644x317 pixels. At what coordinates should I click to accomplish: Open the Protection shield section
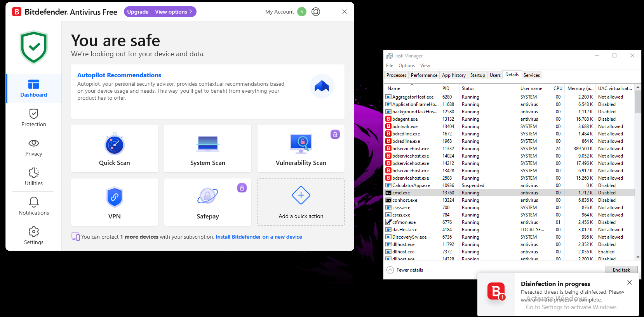tap(34, 118)
